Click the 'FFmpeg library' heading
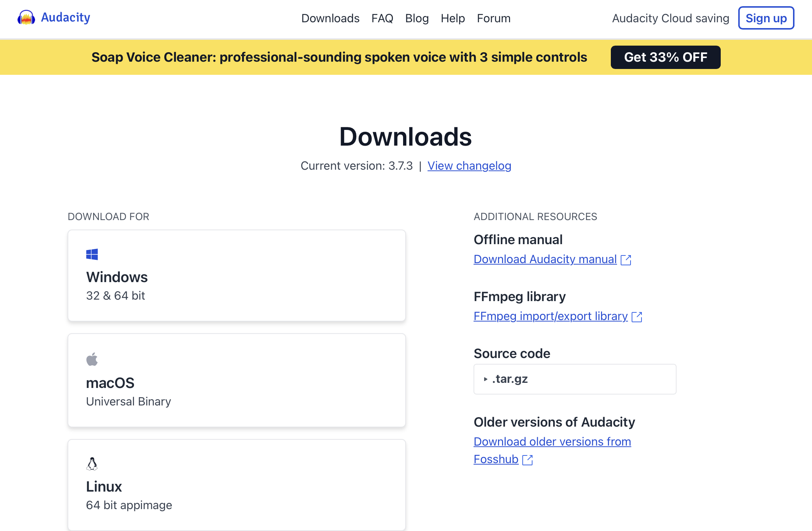This screenshot has width=812, height=531. click(x=520, y=297)
